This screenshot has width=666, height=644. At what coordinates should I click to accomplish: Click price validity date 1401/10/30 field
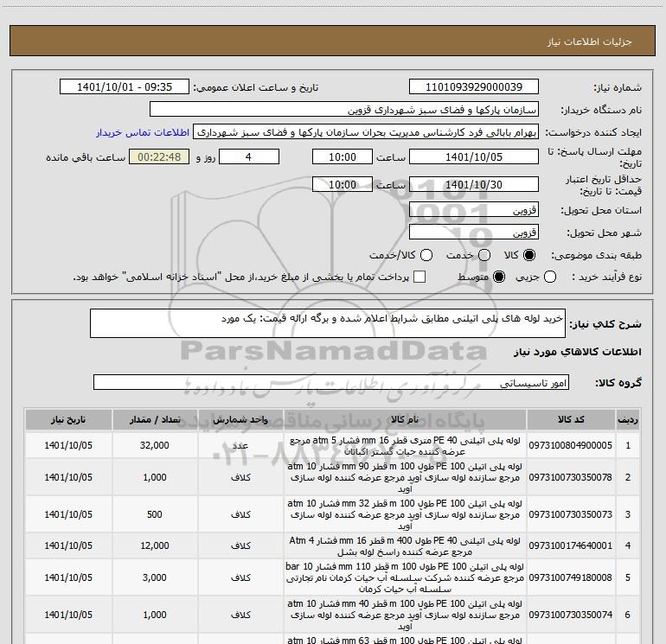474,185
